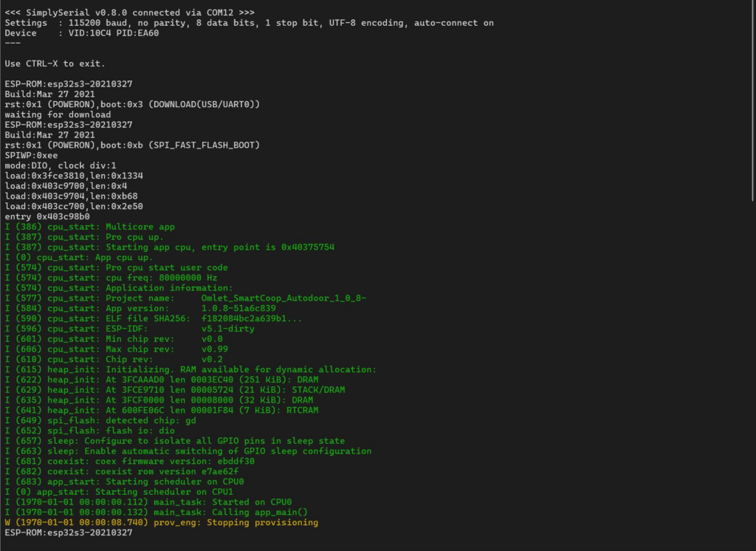Click the line with SPI_FAST_FLASH_BOOT
Image resolution: width=756 pixels, height=551 pixels.
coord(133,146)
